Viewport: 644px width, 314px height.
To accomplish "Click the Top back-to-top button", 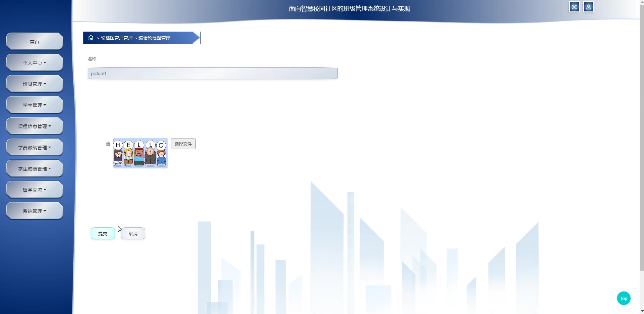I will pyautogui.click(x=624, y=298).
